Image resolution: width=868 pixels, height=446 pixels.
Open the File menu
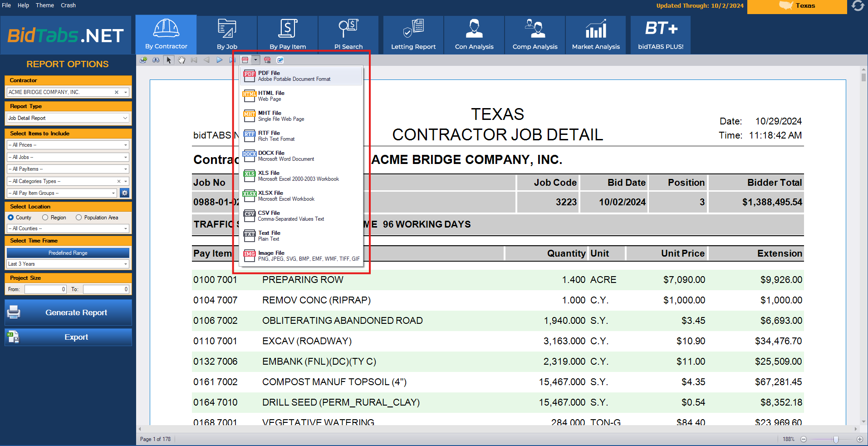pyautogui.click(x=6, y=5)
